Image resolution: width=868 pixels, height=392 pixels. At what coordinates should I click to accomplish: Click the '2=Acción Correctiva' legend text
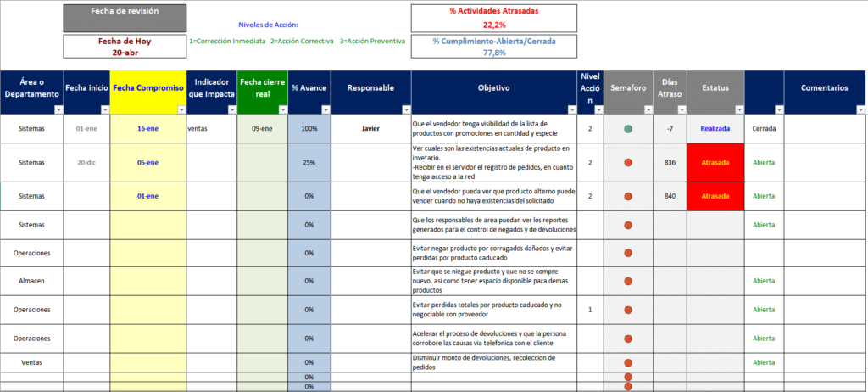[302, 41]
